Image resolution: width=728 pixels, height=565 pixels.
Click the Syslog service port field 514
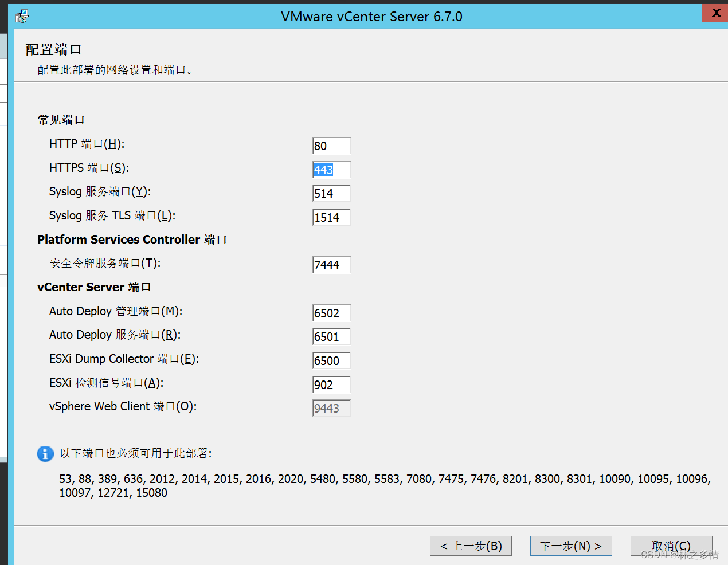coord(331,194)
